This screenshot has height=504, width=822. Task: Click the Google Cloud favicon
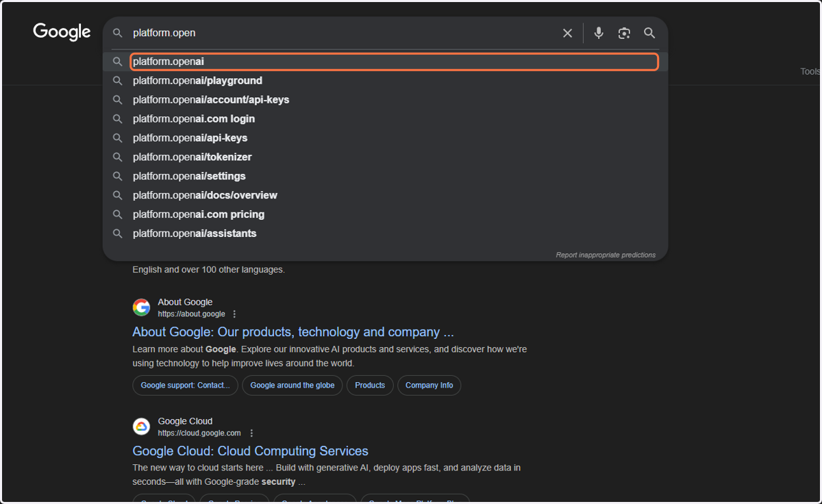(x=142, y=427)
